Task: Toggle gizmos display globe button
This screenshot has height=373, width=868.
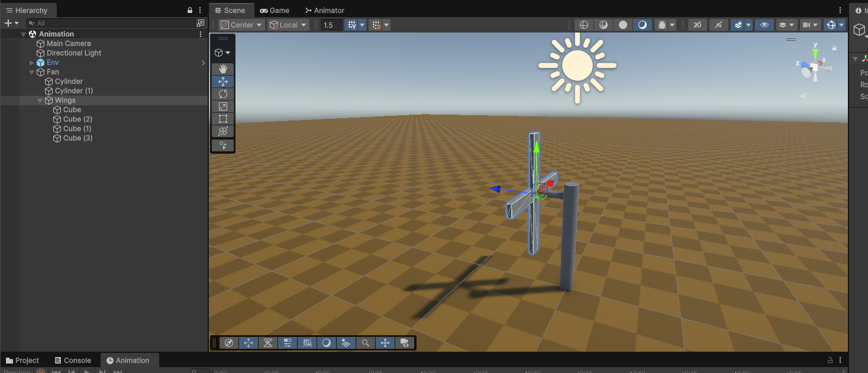Action: click(x=831, y=25)
